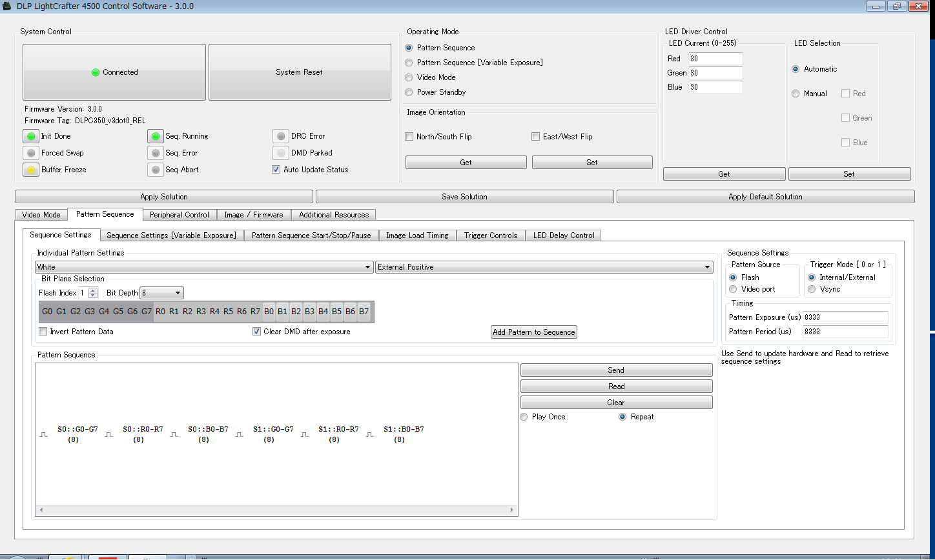
Task: Click Add Pattern to Sequence
Action: point(534,332)
